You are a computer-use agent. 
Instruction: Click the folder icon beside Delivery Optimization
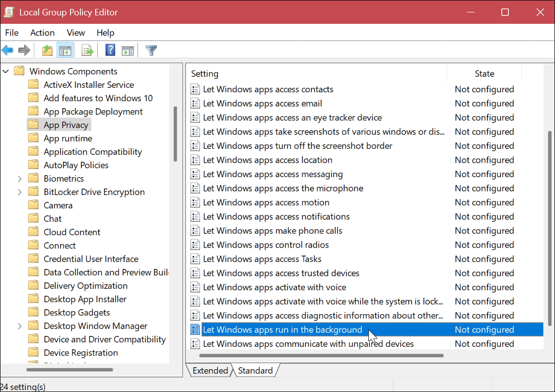(x=33, y=285)
